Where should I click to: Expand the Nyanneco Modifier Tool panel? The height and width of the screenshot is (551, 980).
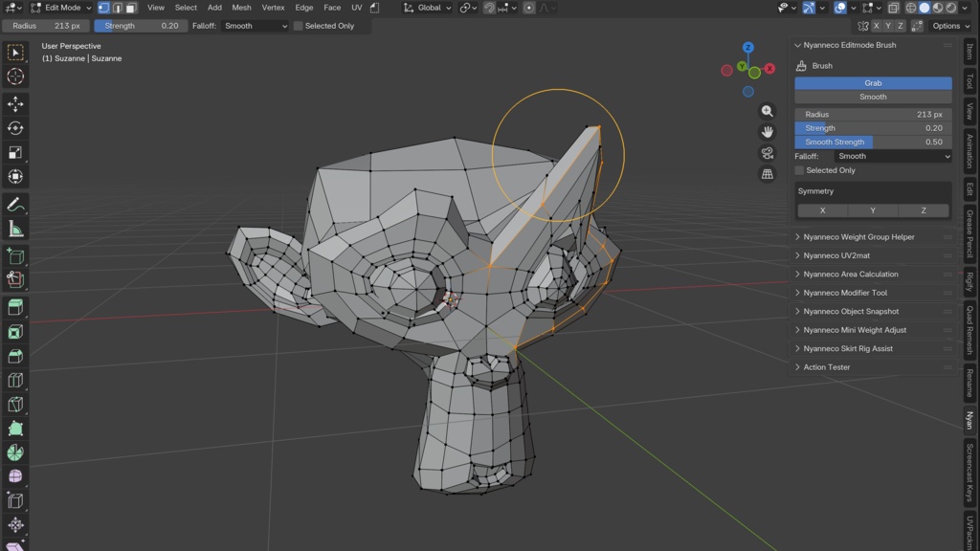(x=845, y=293)
